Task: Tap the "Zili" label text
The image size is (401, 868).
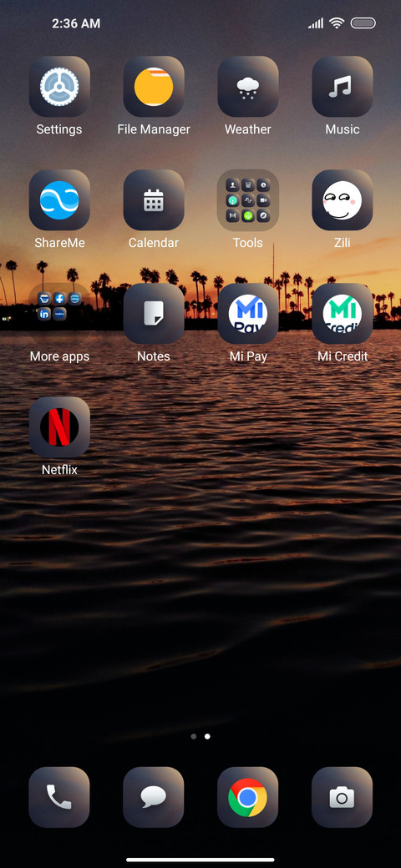Action: (x=343, y=243)
